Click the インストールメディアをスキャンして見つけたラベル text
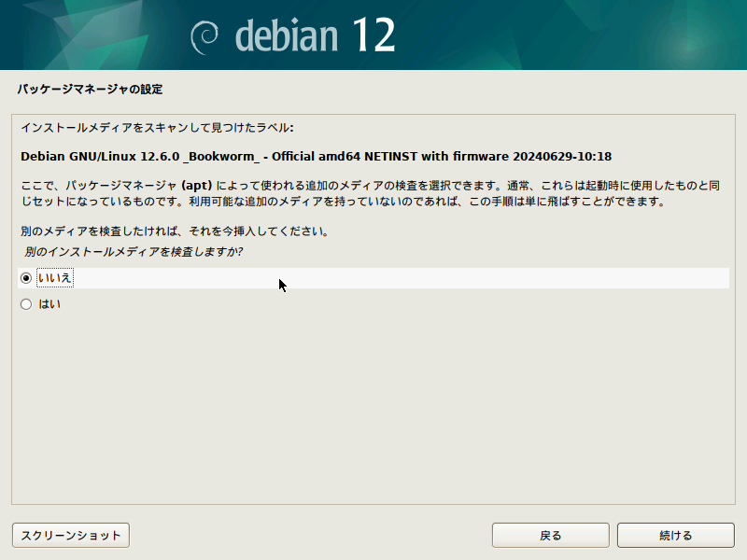 click(157, 128)
